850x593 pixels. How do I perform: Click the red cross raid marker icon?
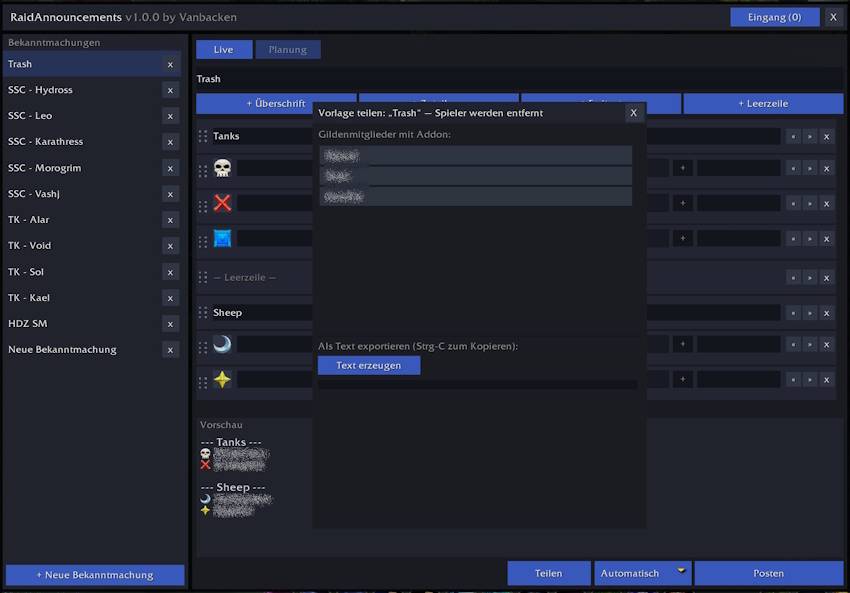click(x=222, y=203)
